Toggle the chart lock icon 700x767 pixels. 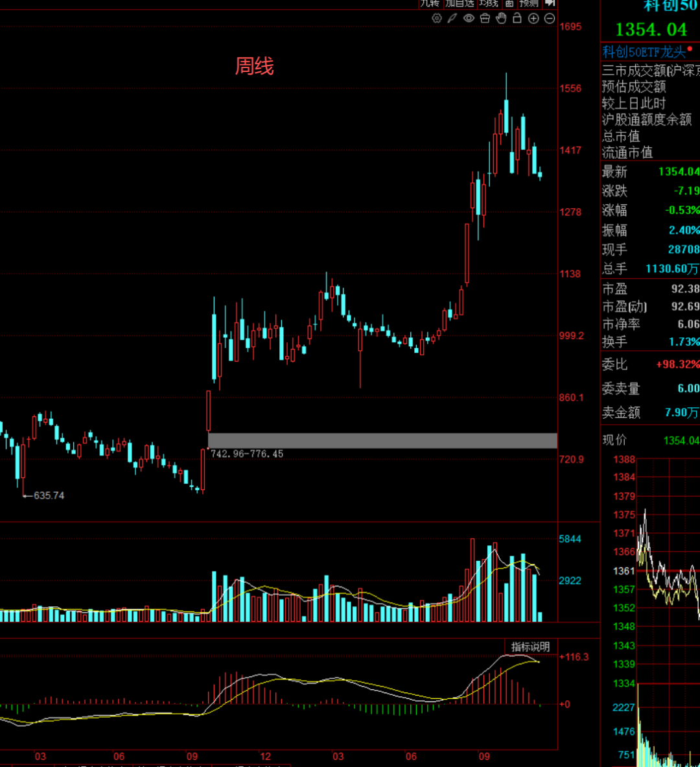(517, 19)
